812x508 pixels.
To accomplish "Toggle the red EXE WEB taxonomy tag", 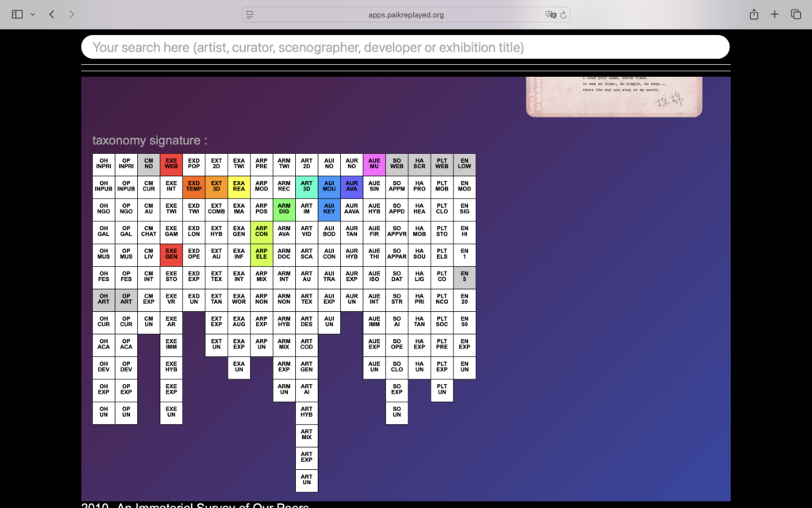I will (x=171, y=164).
